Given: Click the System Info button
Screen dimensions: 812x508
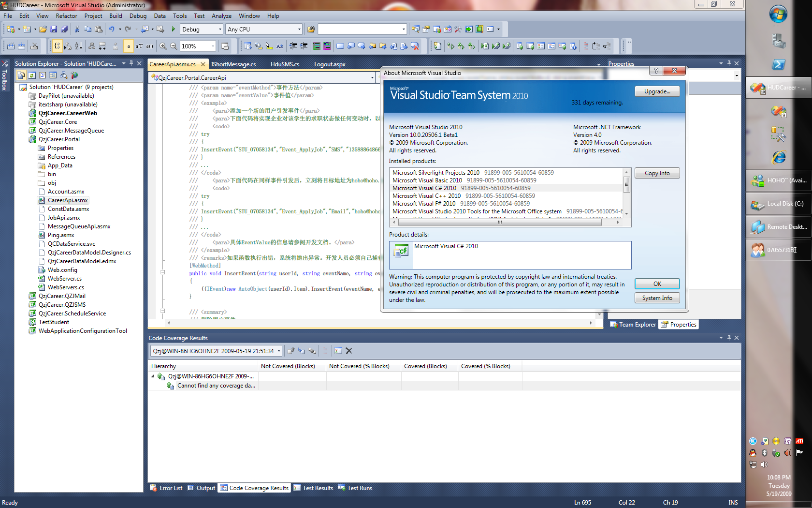Looking at the screenshot, I should click(657, 298).
